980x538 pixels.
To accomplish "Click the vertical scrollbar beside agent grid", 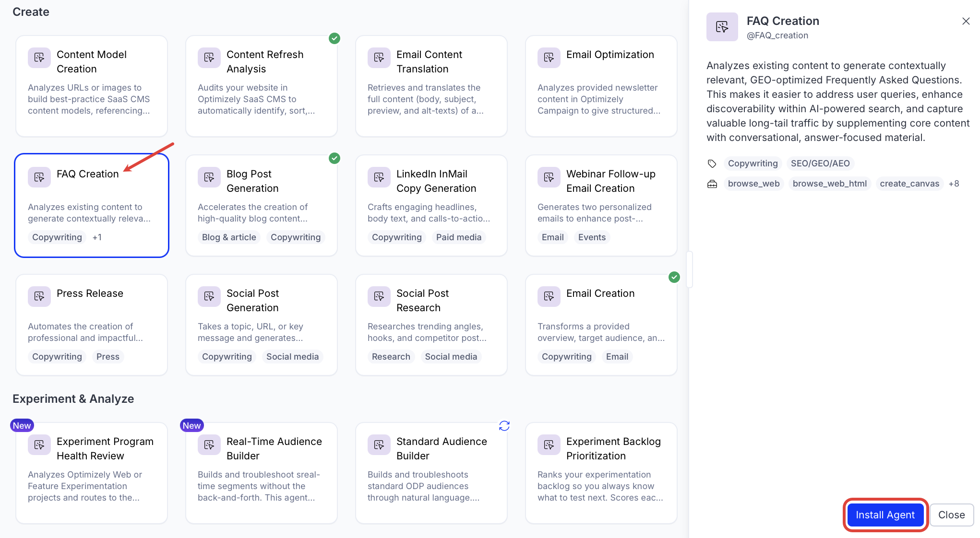I will coord(690,269).
